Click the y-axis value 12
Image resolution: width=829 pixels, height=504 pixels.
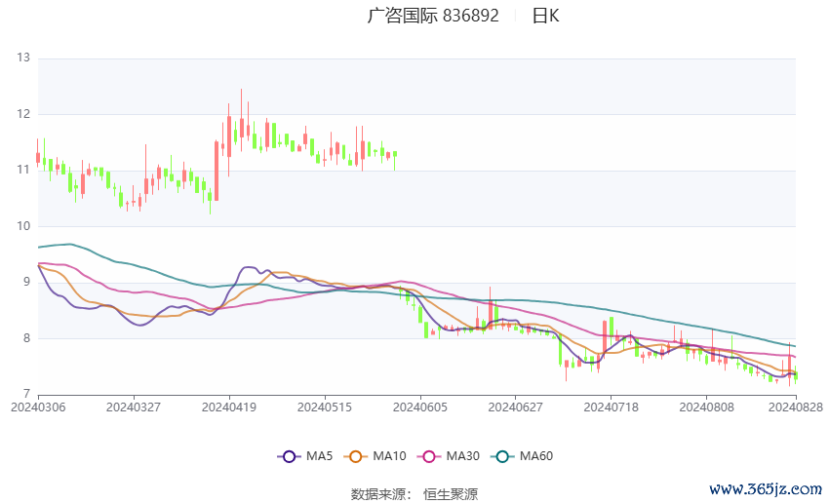[23, 114]
